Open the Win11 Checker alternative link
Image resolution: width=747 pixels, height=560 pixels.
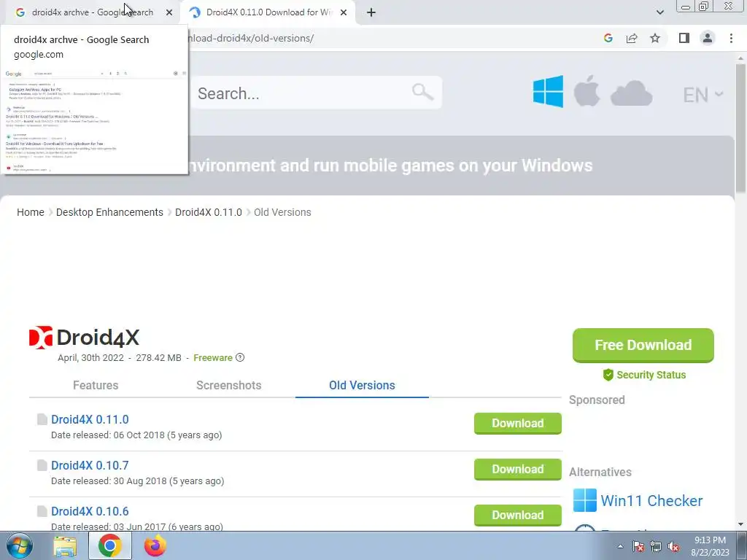(x=651, y=500)
